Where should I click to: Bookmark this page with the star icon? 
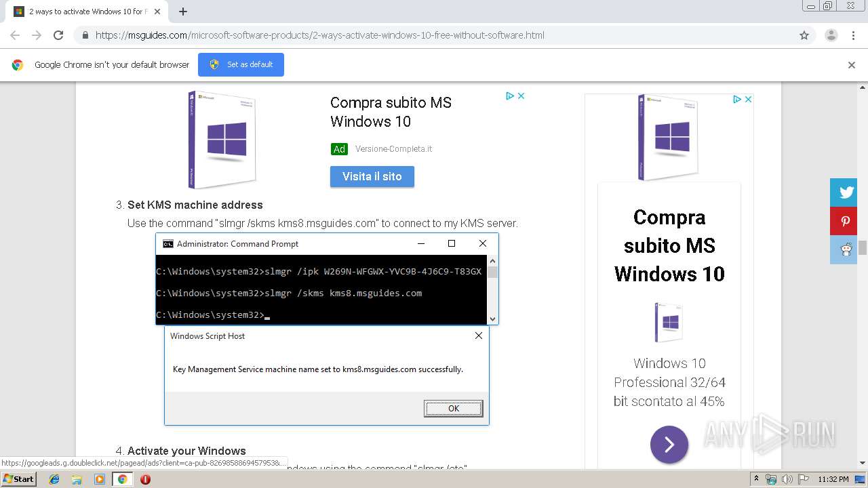click(x=804, y=35)
